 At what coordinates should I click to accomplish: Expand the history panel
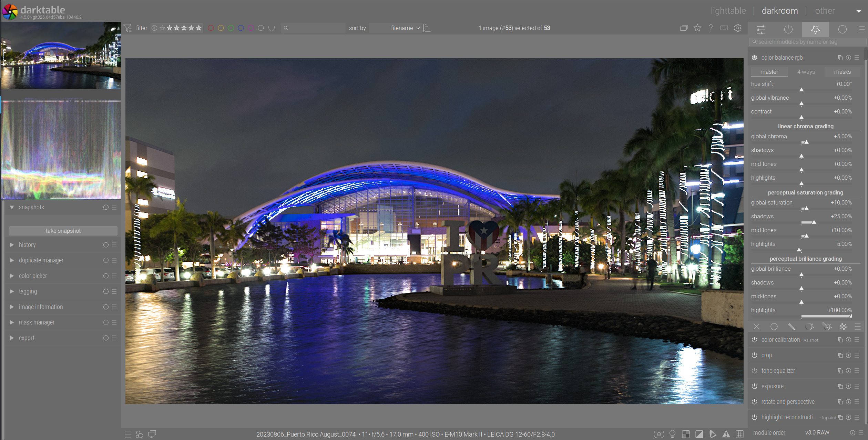point(27,245)
